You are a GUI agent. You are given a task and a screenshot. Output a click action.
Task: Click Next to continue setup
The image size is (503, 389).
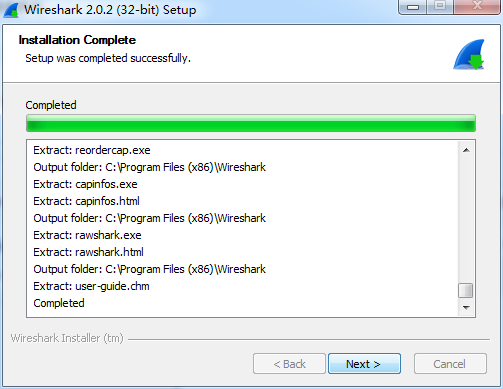click(364, 364)
